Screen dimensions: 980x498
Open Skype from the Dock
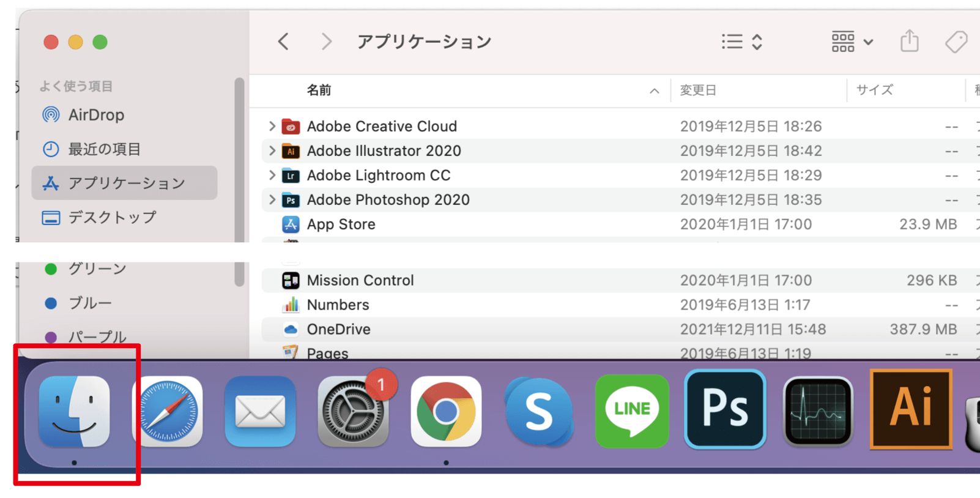point(539,412)
